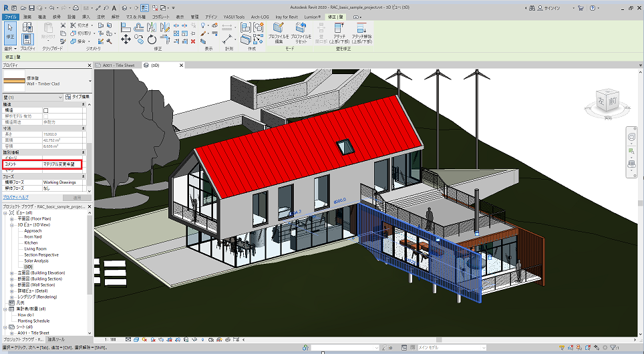Select the Solar Analysis view in browser
Screen dimensions: 644x354
(x=36, y=260)
